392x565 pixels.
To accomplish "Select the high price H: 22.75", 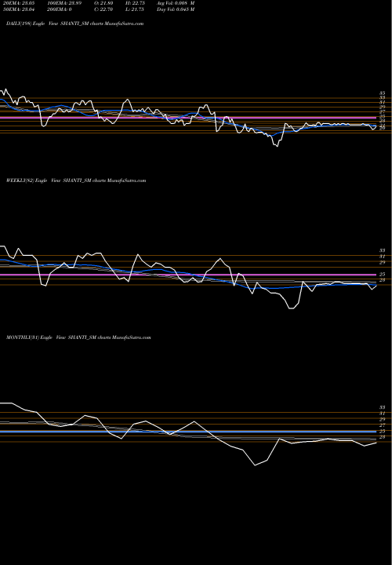I will (136, 3).
